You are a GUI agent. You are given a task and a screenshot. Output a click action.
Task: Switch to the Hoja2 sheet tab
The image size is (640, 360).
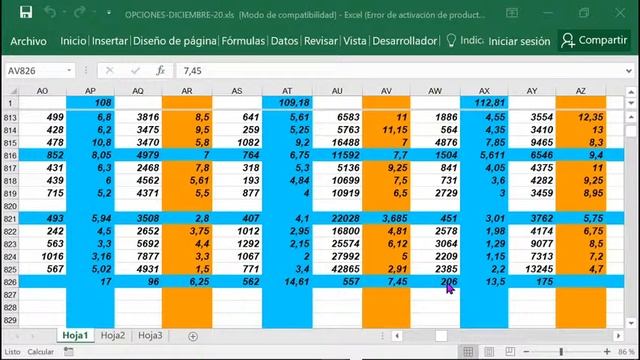pos(113,336)
